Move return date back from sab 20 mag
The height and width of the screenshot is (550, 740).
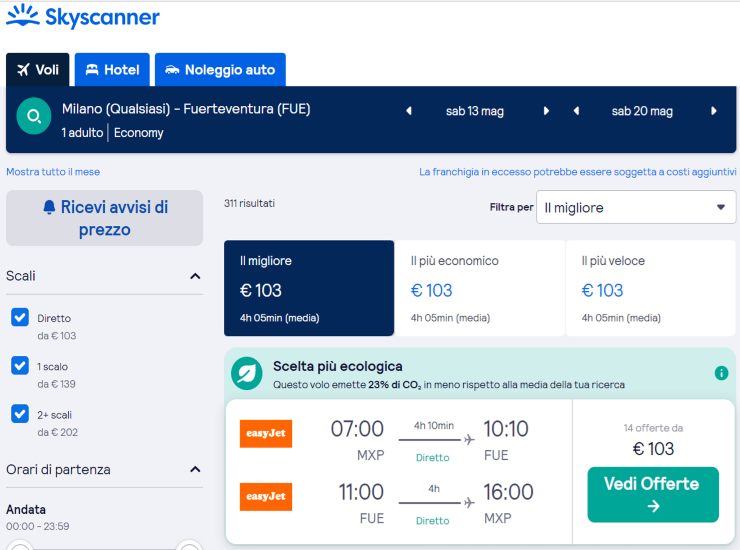pos(576,111)
